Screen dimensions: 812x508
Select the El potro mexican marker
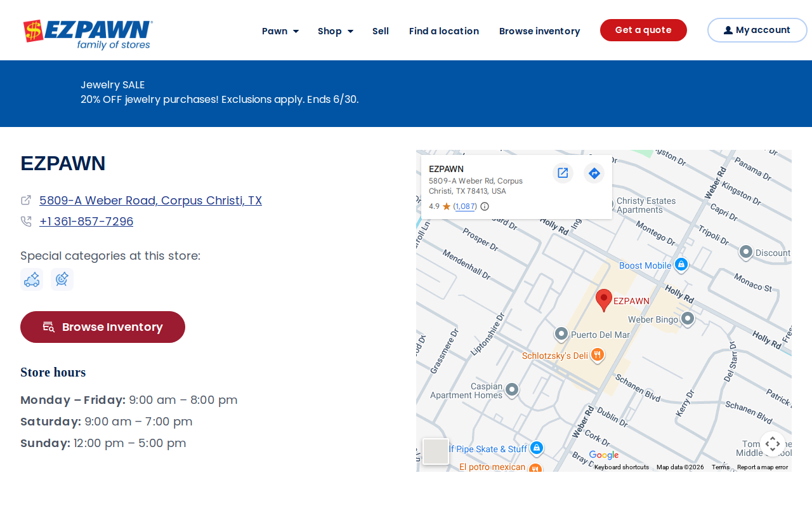click(535, 468)
